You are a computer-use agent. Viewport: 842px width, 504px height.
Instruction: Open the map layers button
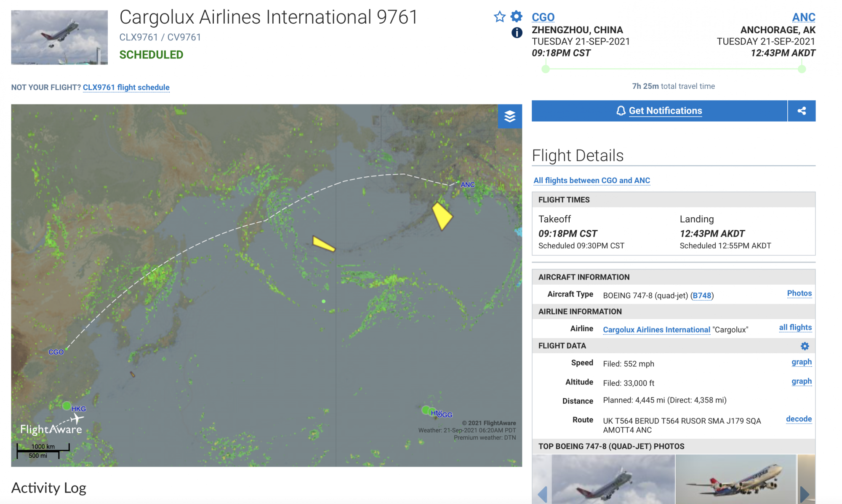510,116
